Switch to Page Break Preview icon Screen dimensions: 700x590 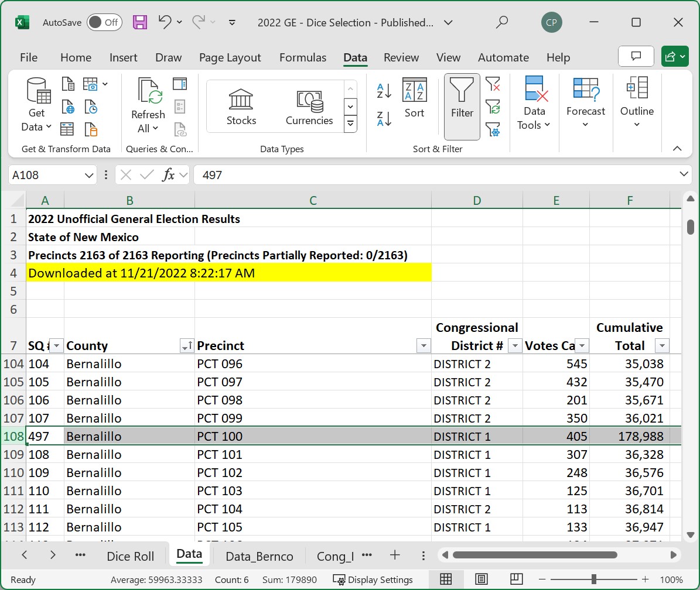(x=517, y=579)
